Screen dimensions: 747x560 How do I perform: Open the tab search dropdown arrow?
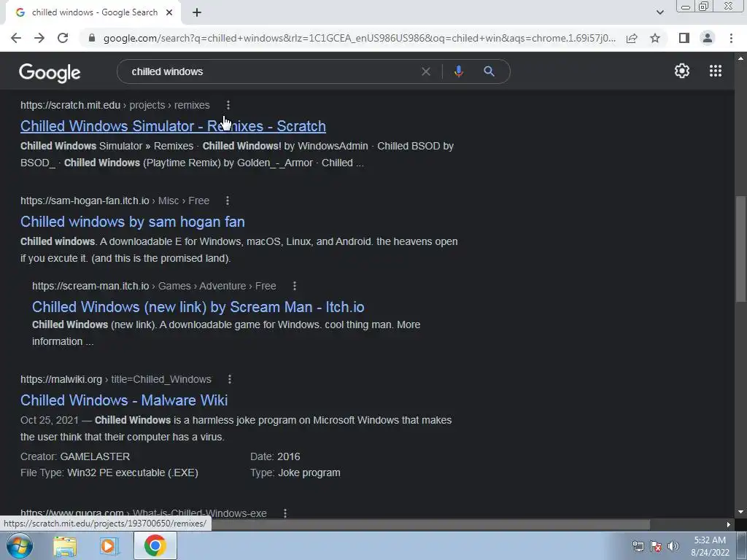659,12
